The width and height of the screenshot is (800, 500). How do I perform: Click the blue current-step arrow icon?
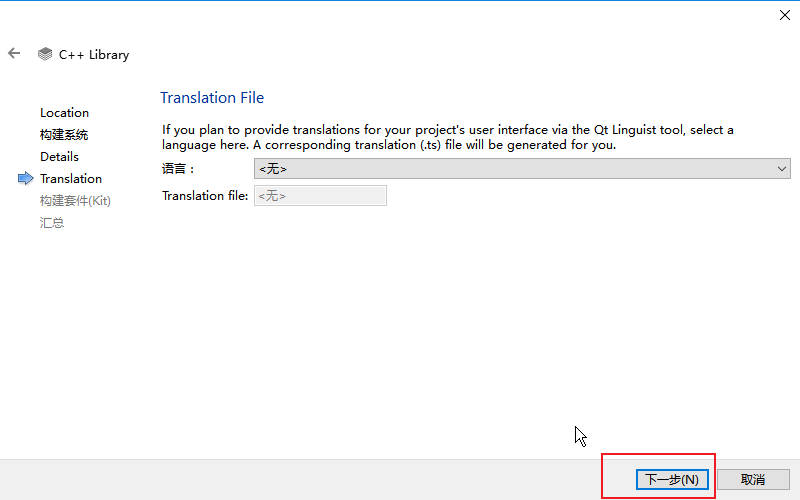[25, 178]
